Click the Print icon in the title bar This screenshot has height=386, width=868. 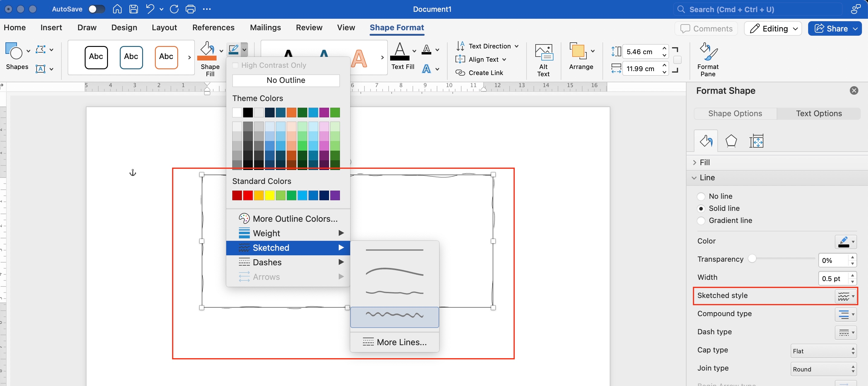point(190,9)
